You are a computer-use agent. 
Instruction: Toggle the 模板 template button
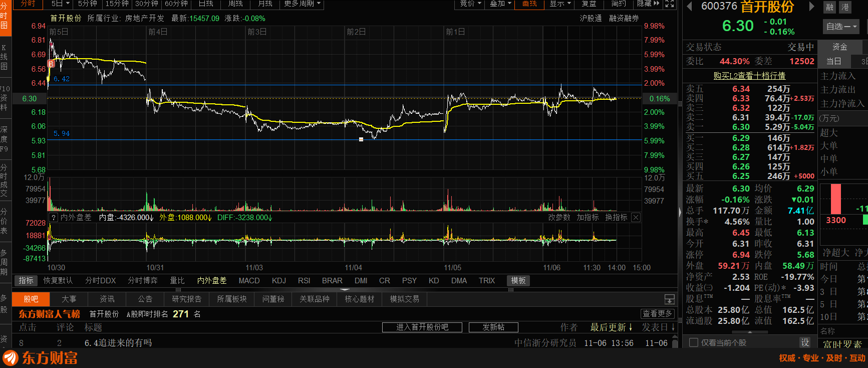tap(518, 281)
